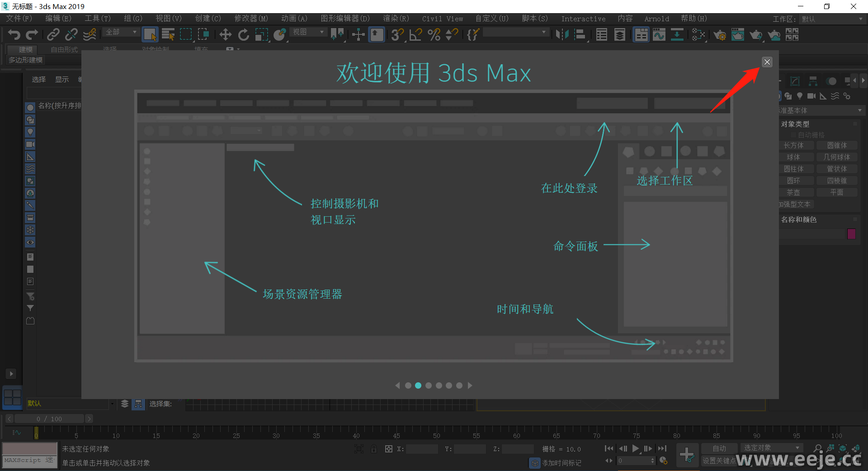Screen dimensions: 868x471
Task: Open the 全部 selection filter dropdown
Action: click(x=121, y=32)
